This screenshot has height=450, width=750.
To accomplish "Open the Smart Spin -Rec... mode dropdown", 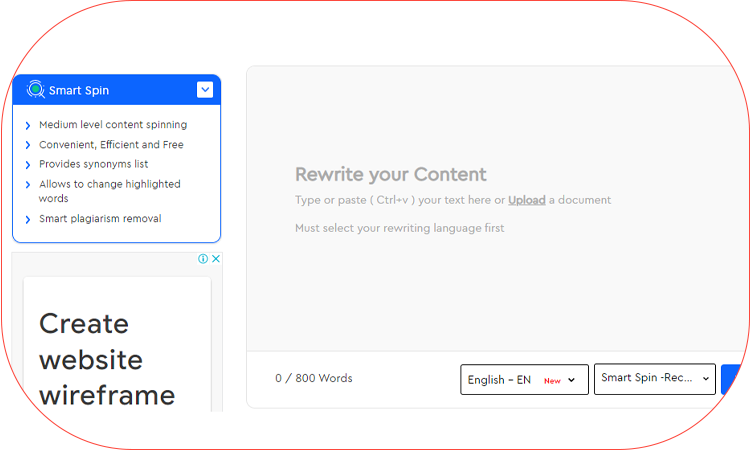I will point(655,379).
